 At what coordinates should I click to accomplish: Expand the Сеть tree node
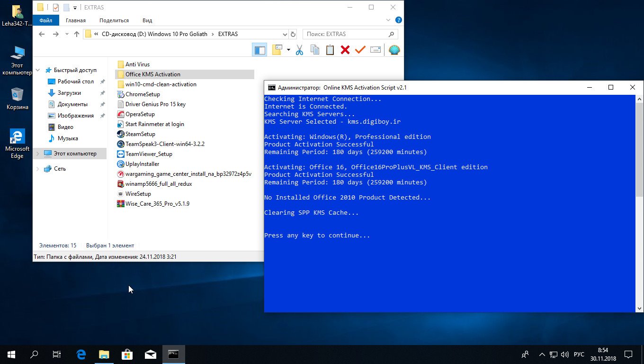tap(38, 169)
